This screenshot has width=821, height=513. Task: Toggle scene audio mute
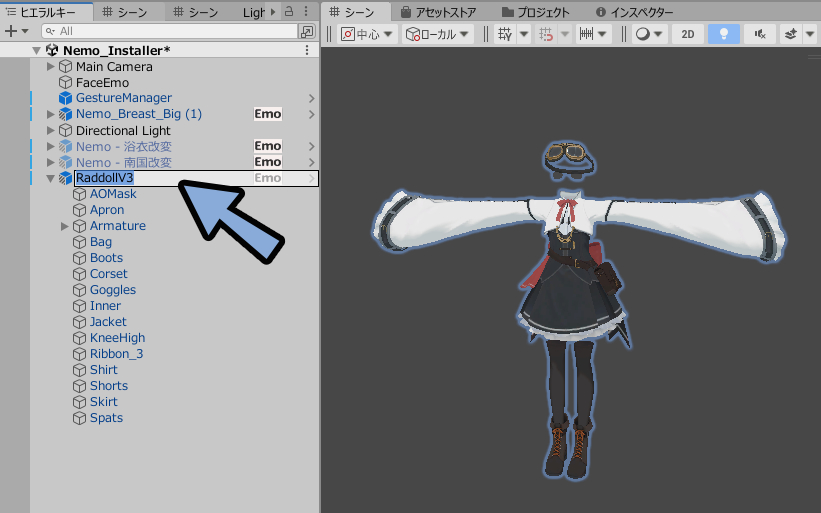(x=759, y=34)
